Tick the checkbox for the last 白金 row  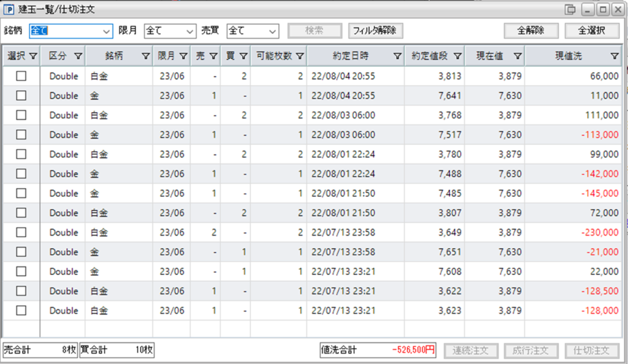[x=21, y=311]
